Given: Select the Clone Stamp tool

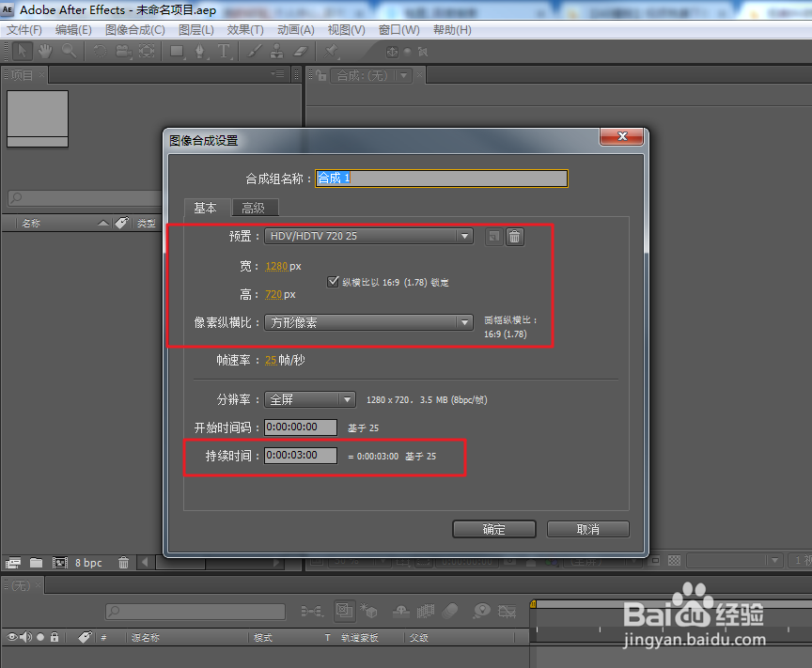Looking at the screenshot, I should click(277, 52).
